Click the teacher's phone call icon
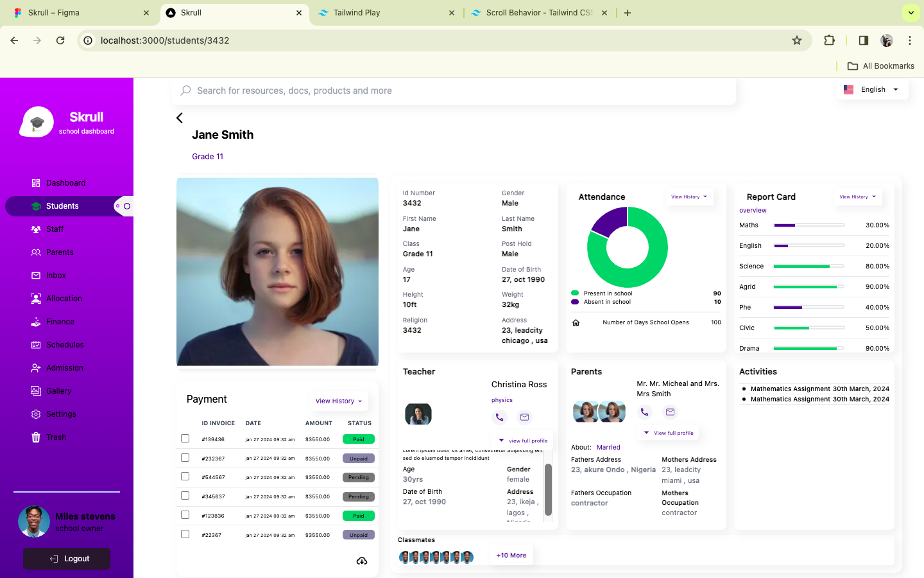924x578 pixels. [x=499, y=417]
